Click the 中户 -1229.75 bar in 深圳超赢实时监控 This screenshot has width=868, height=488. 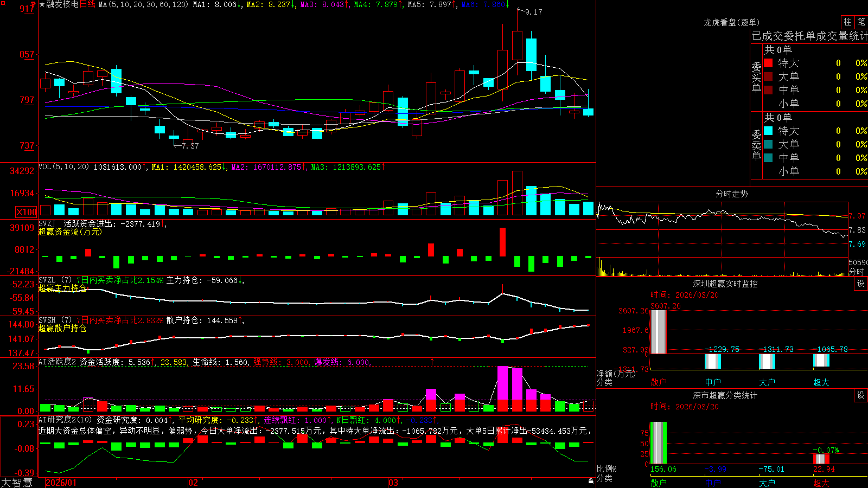(713, 362)
